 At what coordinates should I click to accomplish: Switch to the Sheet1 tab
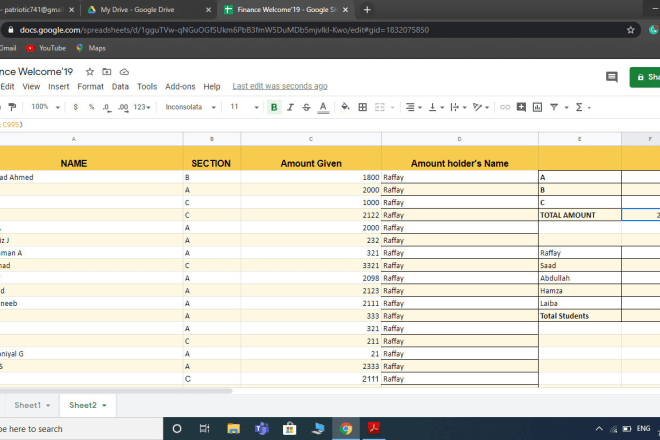click(x=30, y=405)
